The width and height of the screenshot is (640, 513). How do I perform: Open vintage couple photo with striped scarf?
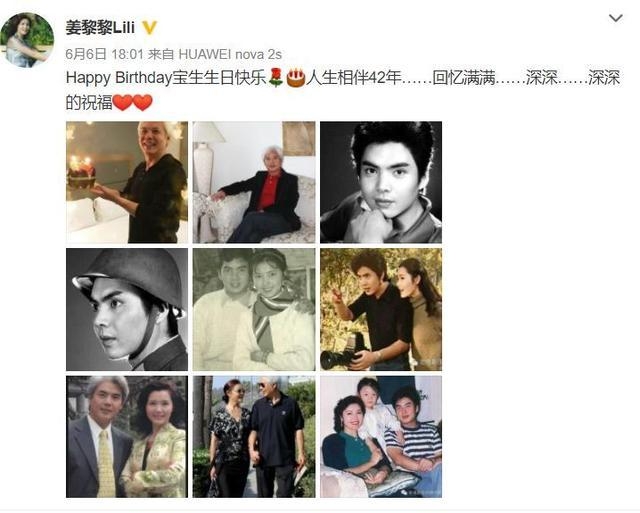(x=254, y=309)
